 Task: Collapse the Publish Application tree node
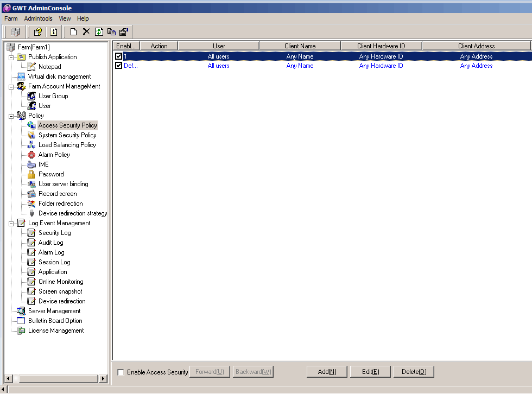tap(11, 57)
